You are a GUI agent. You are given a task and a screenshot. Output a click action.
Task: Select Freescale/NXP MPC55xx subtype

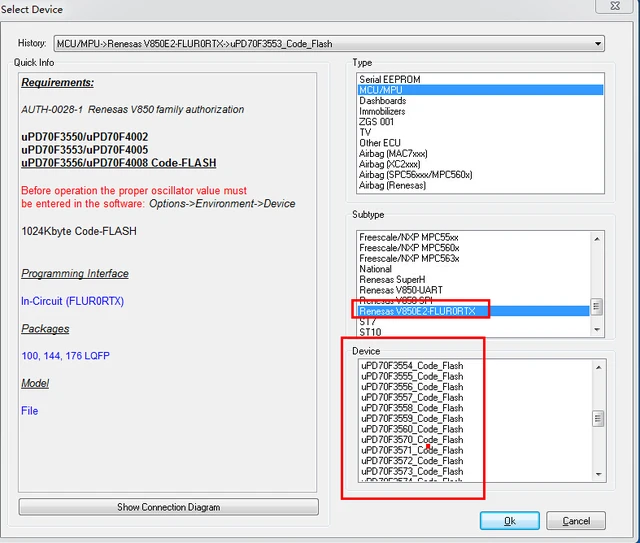pyautogui.click(x=473, y=237)
